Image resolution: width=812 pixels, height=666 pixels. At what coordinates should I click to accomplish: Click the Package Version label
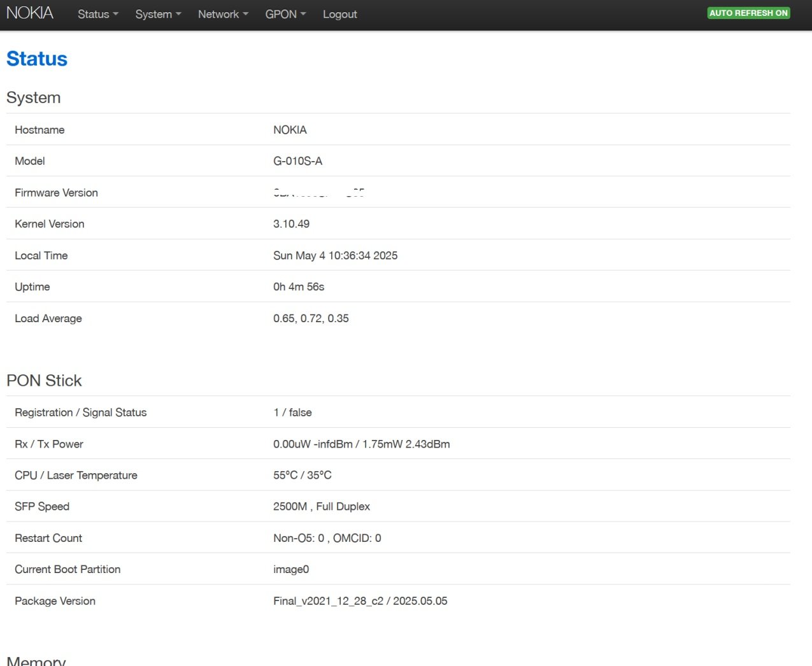click(x=55, y=601)
